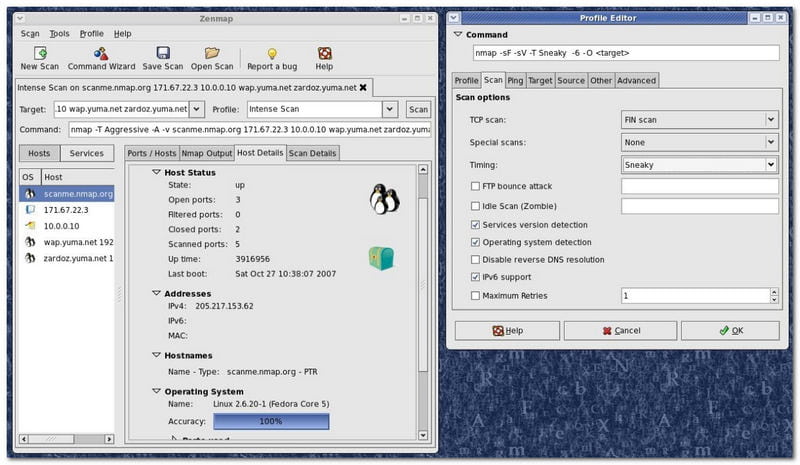This screenshot has width=800, height=465.
Task: Click the Host Details vertical scrollbar
Action: [423, 302]
